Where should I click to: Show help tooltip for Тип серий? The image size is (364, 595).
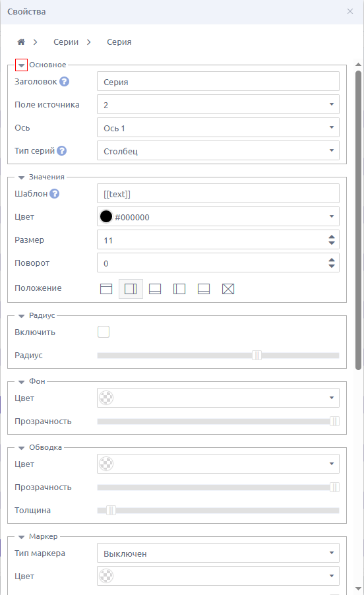click(x=61, y=150)
